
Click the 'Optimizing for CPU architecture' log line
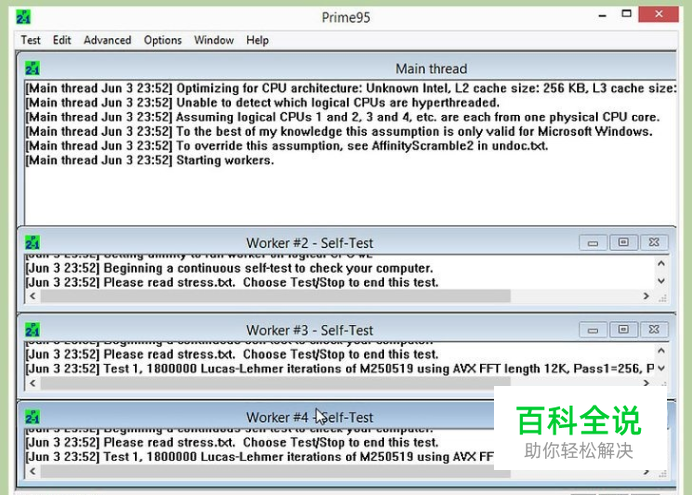[x=351, y=88]
